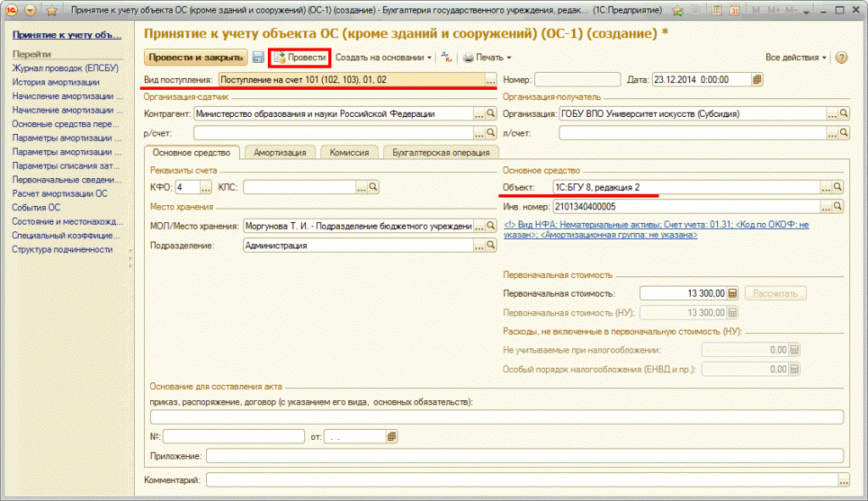Switch to the Комиссия tab

pyautogui.click(x=349, y=153)
